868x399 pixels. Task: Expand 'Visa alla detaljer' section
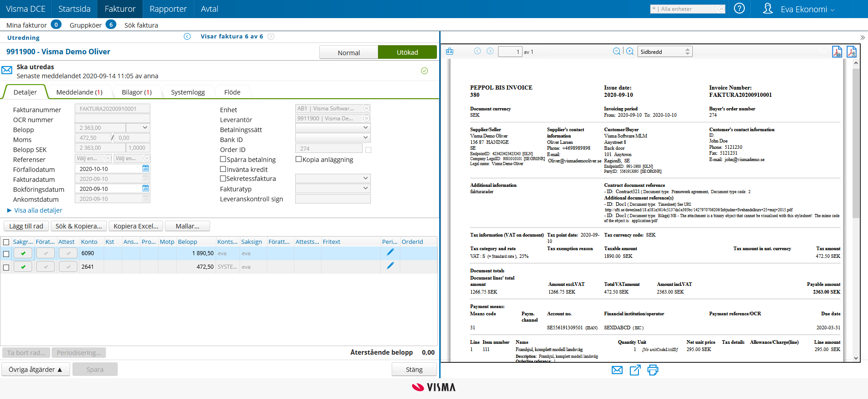pos(35,210)
